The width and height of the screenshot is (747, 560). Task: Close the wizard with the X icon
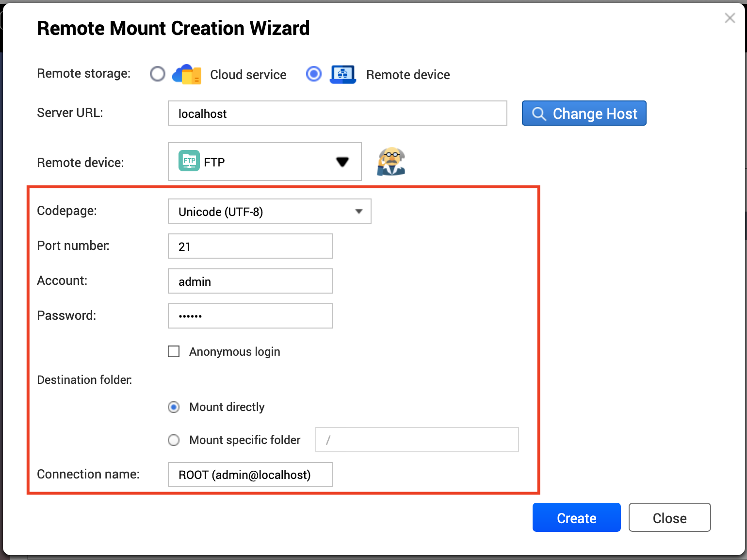click(730, 18)
